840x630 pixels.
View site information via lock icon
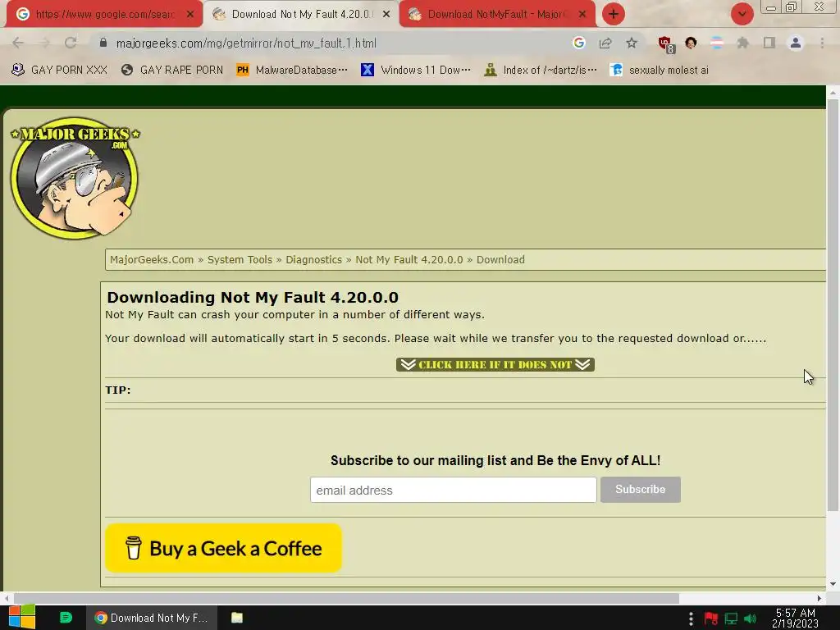[103, 43]
